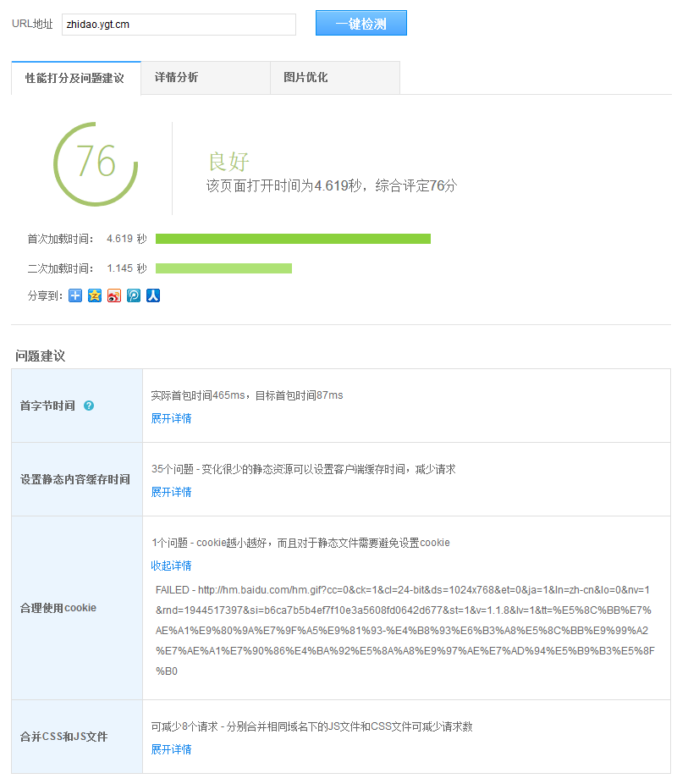Click the help icon beside 首字节时间
This screenshot has height=784, width=677.
point(89,406)
